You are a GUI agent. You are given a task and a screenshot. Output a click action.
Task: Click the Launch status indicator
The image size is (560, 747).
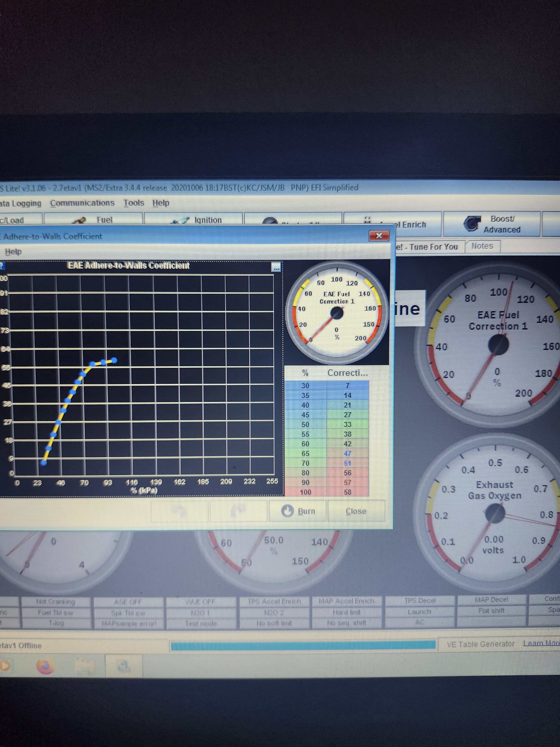[420, 611]
